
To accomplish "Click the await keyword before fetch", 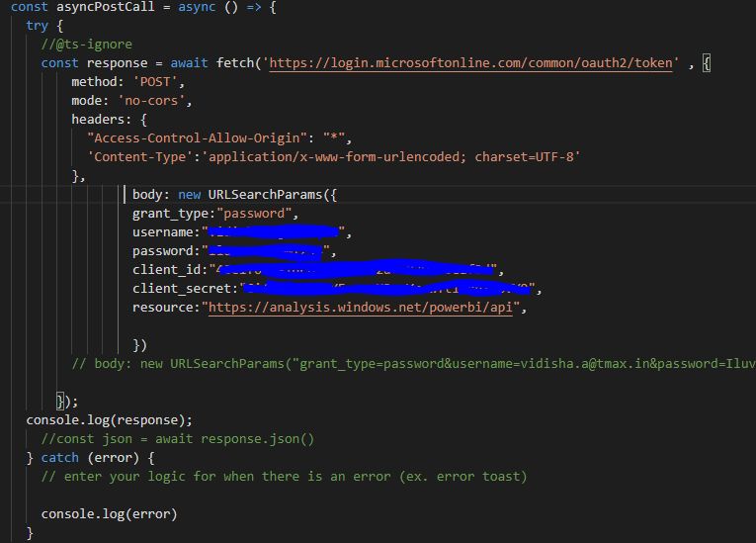I will (x=189, y=63).
